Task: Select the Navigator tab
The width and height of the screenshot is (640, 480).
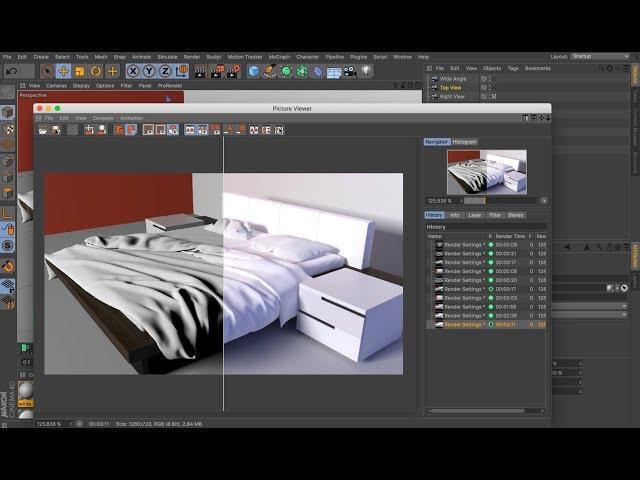Action: pos(437,142)
